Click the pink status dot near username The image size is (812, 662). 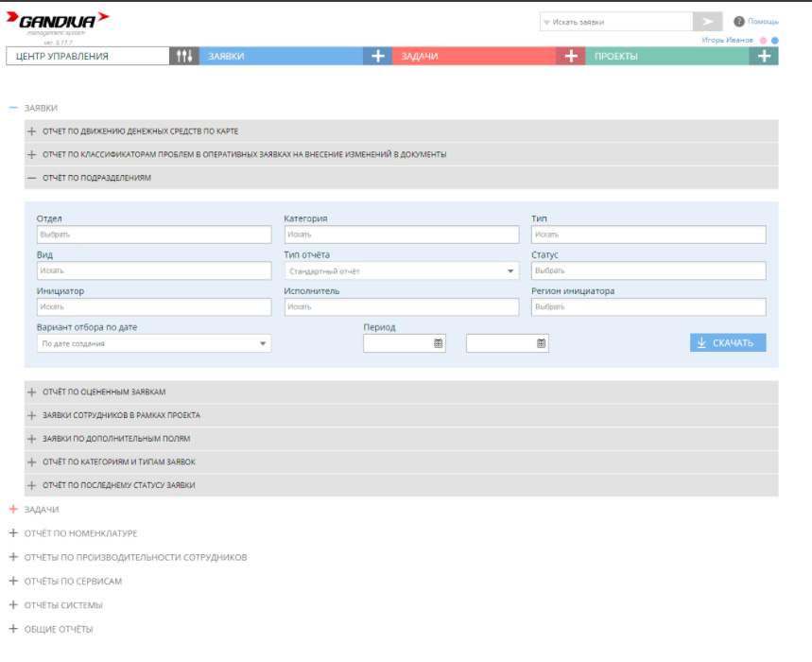(x=763, y=41)
